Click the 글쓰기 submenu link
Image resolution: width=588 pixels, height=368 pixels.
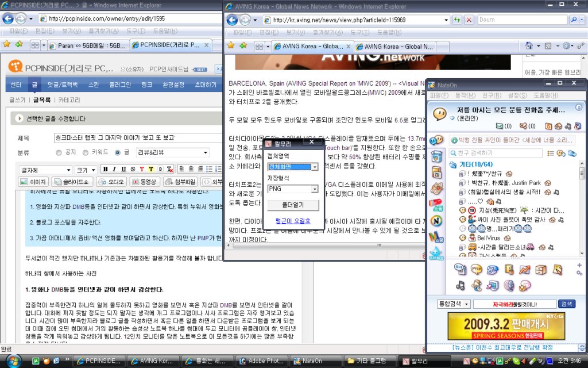[17, 100]
